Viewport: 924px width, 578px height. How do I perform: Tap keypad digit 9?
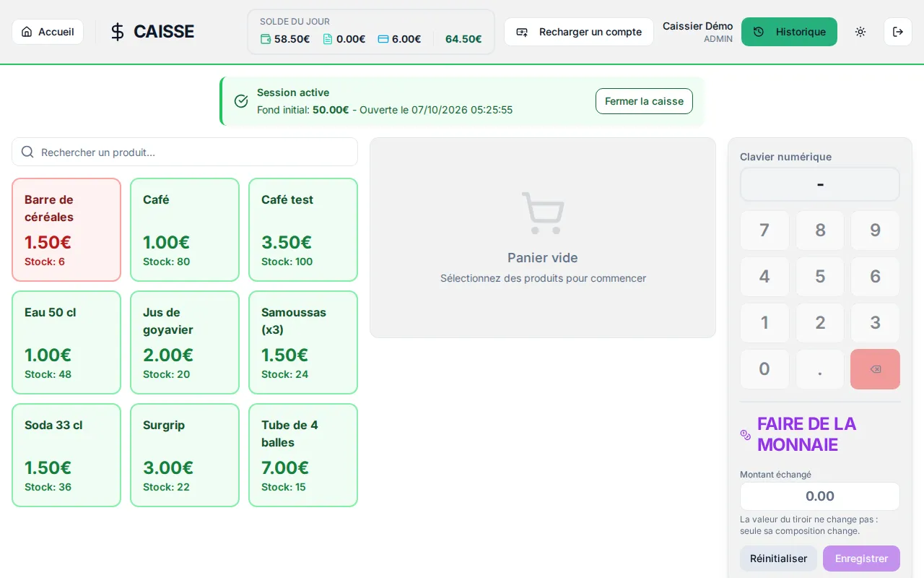coord(875,230)
